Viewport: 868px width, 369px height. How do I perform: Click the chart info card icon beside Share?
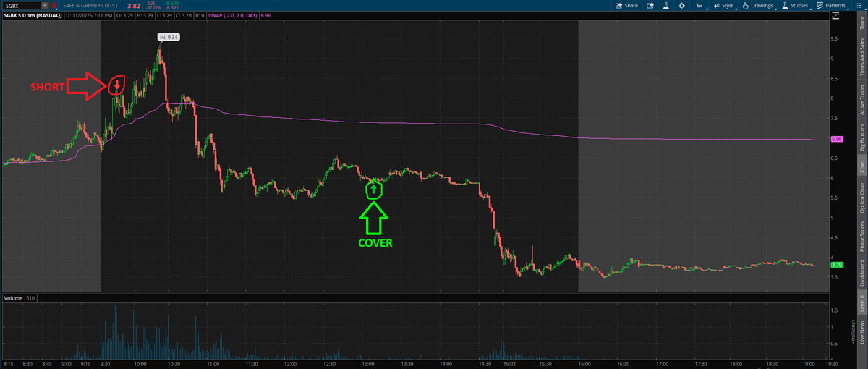point(650,6)
